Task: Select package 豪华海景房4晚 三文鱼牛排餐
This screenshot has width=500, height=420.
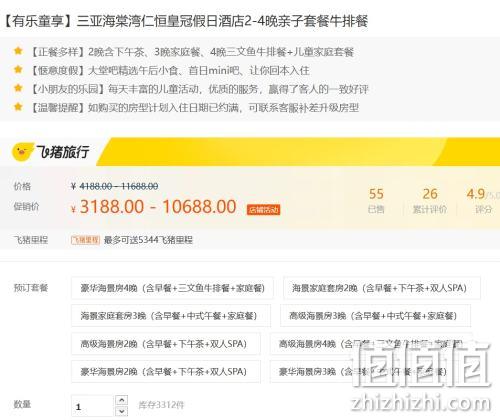Action: [x=172, y=288]
